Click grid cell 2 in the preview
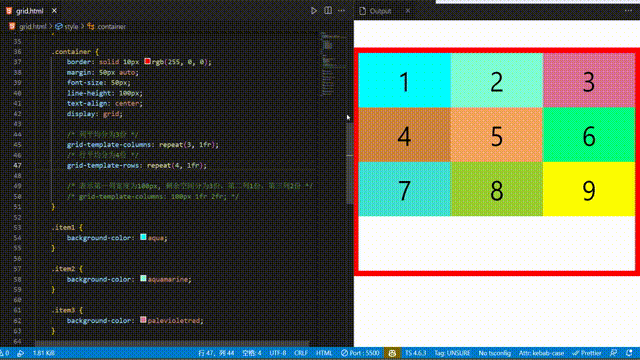This screenshot has width=640, height=360. pyautogui.click(x=497, y=80)
